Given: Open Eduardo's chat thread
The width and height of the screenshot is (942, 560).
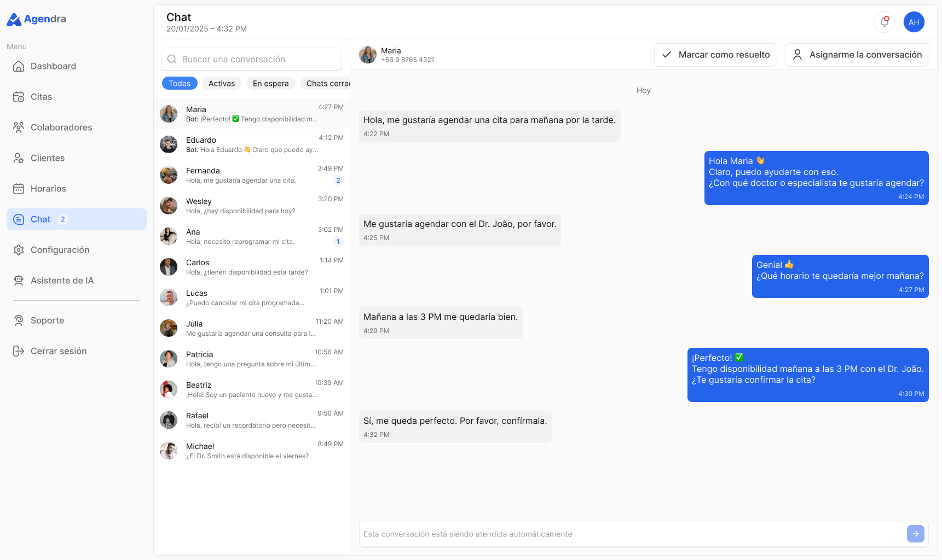Looking at the screenshot, I should click(x=252, y=144).
